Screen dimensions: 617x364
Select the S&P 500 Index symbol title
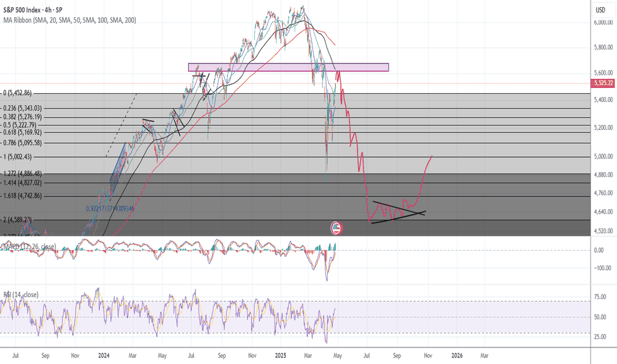[32, 10]
